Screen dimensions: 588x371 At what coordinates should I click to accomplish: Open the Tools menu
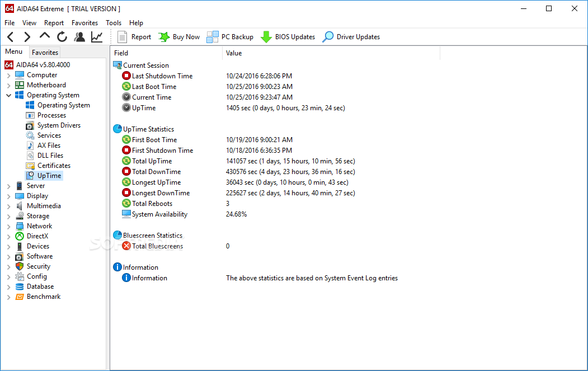click(x=114, y=23)
